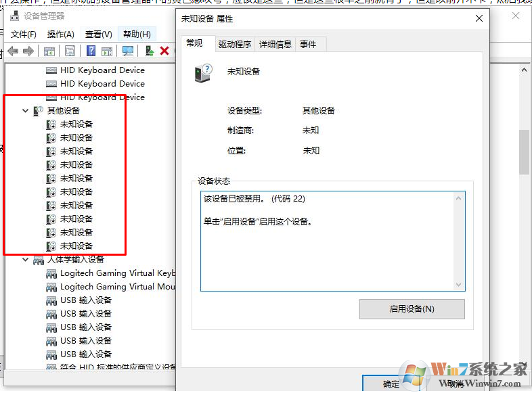Click the Logitech Gaming Virtual Mouse icon
Viewport: 532px width, 393px height.
51,287
